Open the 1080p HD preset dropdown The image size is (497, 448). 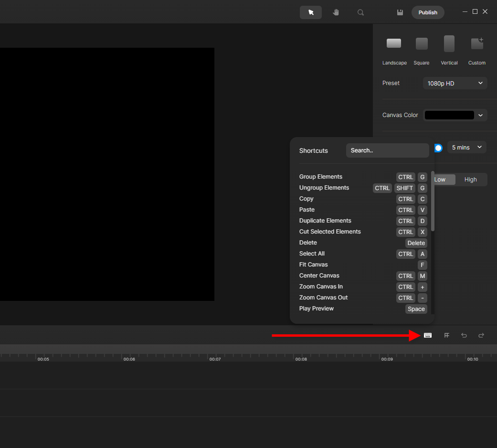click(455, 83)
